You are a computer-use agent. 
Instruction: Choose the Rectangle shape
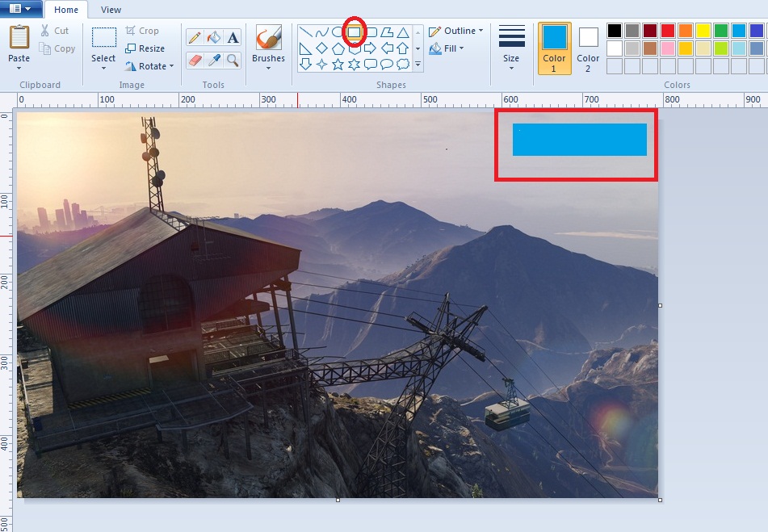pos(355,32)
